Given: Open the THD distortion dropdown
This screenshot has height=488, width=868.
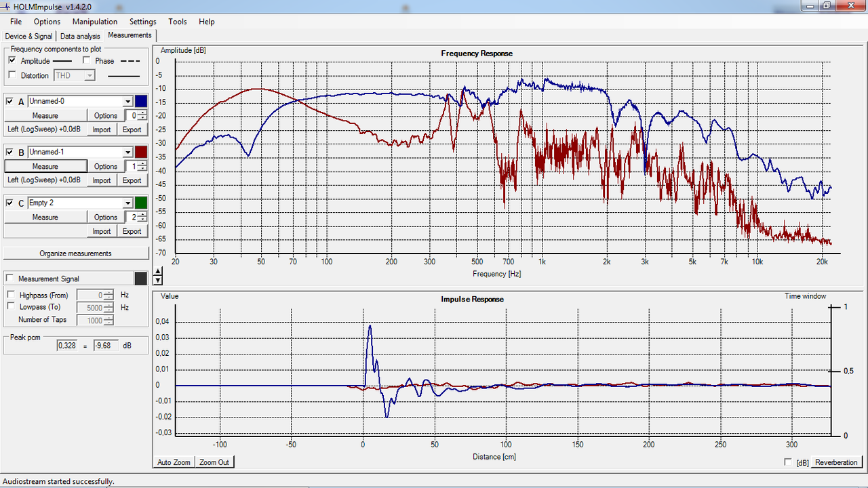Looking at the screenshot, I should pyautogui.click(x=90, y=76).
